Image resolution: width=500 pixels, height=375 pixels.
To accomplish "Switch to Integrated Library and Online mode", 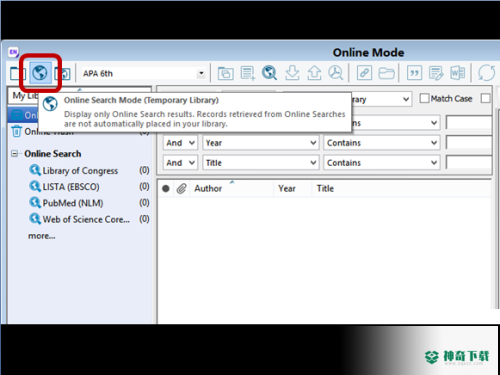I will [x=63, y=73].
